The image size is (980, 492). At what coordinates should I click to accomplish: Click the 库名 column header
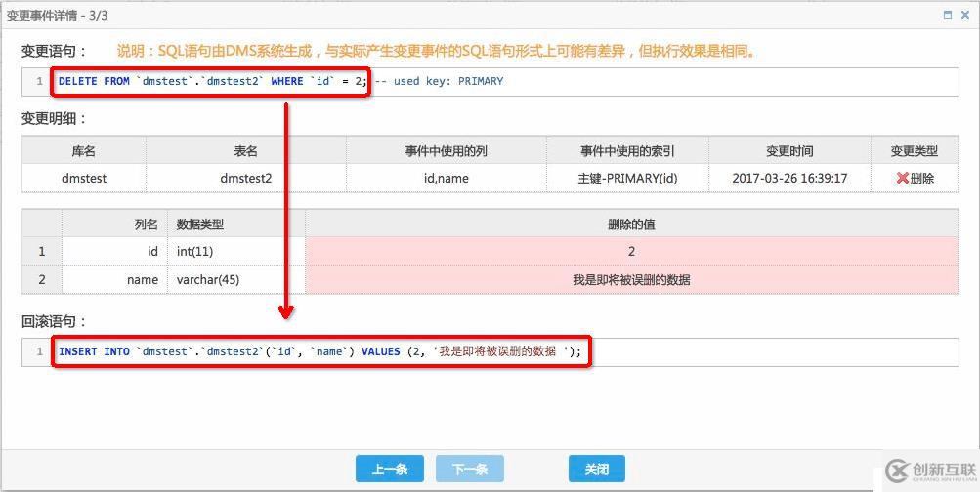tap(84, 150)
